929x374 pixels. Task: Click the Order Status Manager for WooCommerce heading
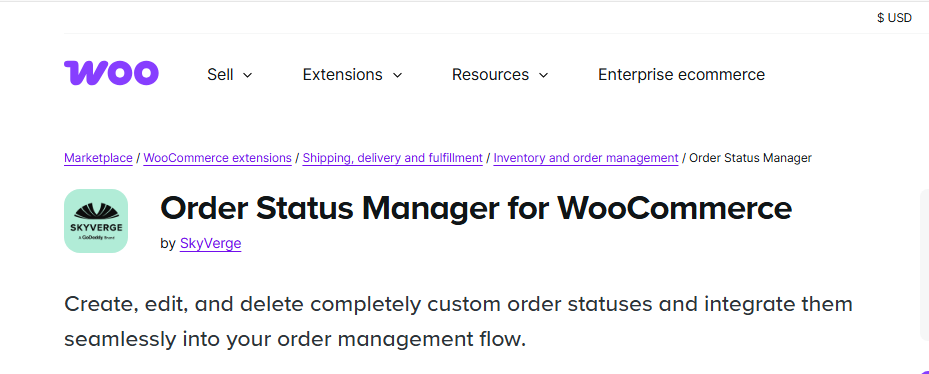476,209
